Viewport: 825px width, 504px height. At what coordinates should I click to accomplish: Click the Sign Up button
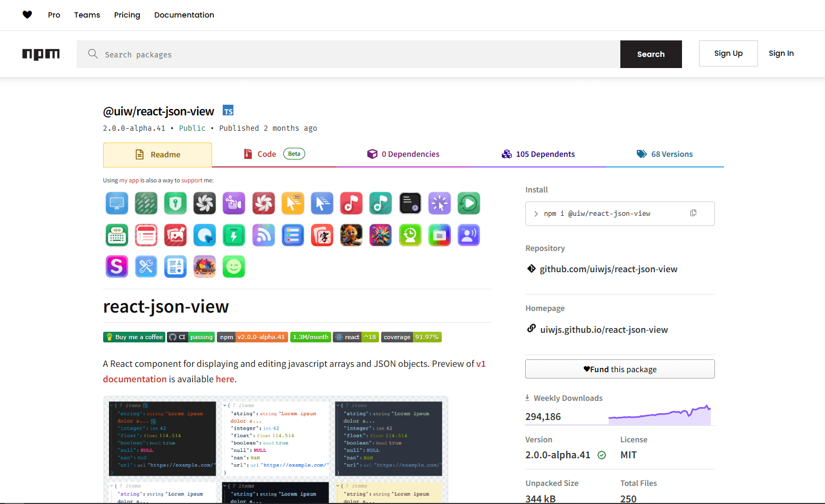(x=728, y=53)
